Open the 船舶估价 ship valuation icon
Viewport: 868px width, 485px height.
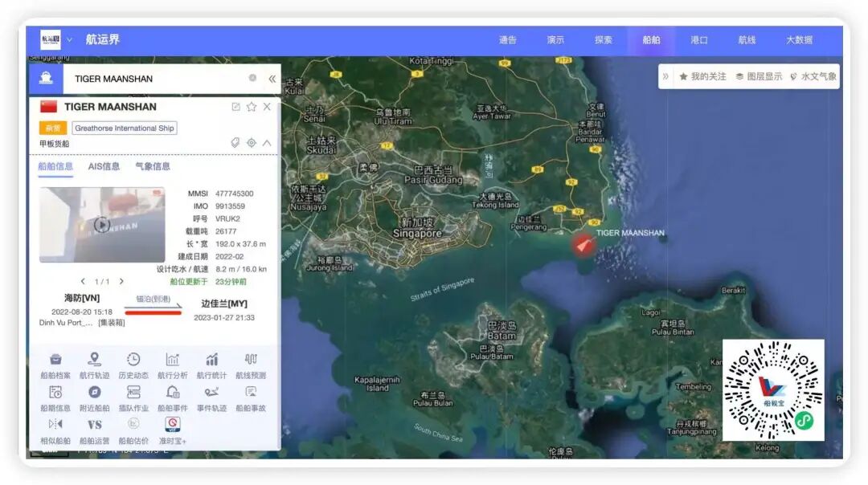(133, 424)
